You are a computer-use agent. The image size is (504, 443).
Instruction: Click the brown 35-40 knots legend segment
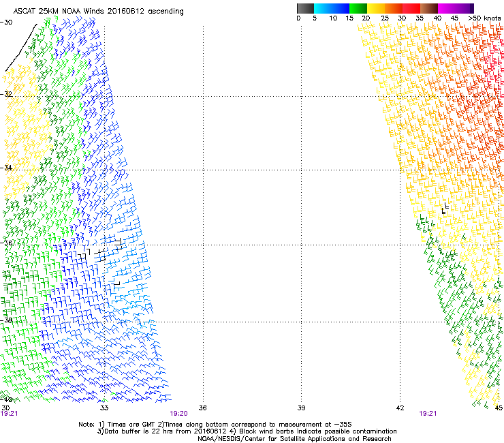(429, 8)
